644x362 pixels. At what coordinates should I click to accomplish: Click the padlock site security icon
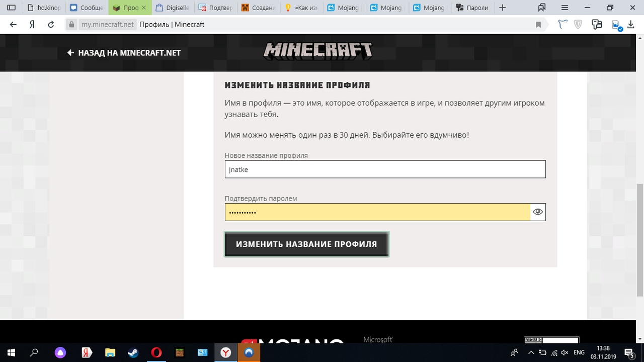pos(72,25)
